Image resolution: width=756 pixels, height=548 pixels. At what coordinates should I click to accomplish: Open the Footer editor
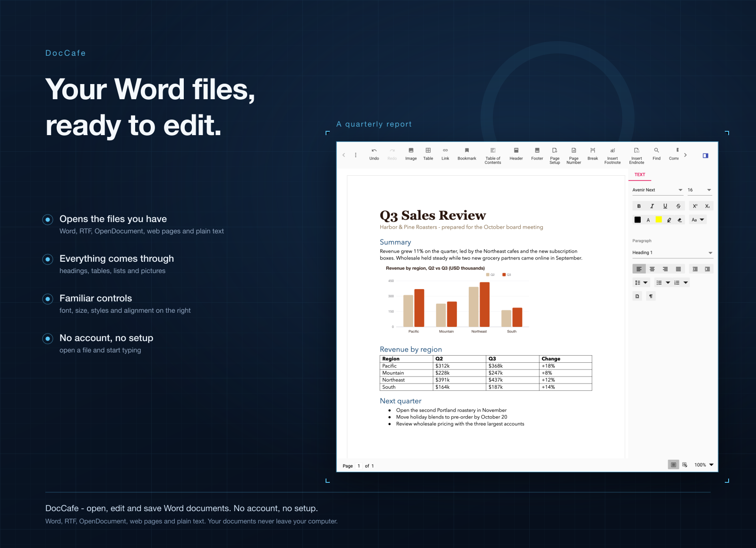click(x=537, y=154)
